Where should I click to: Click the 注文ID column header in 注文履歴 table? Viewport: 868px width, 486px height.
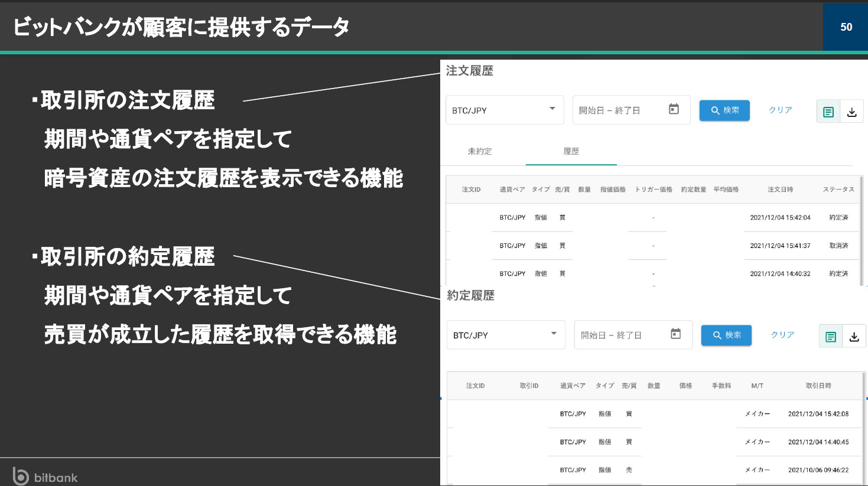coord(472,190)
